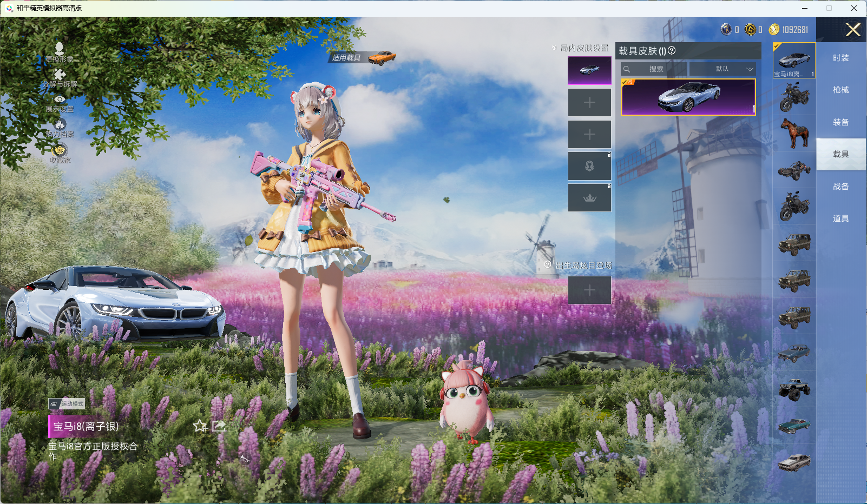Click the plus slot under 出生岛炫目登场
The image size is (867, 504).
tap(589, 290)
